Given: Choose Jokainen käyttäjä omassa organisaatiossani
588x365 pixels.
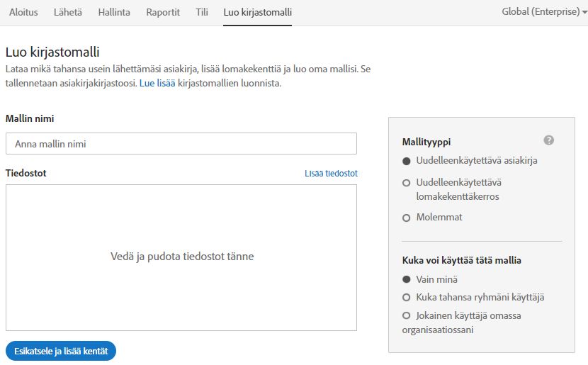Looking at the screenshot, I should point(406,315).
